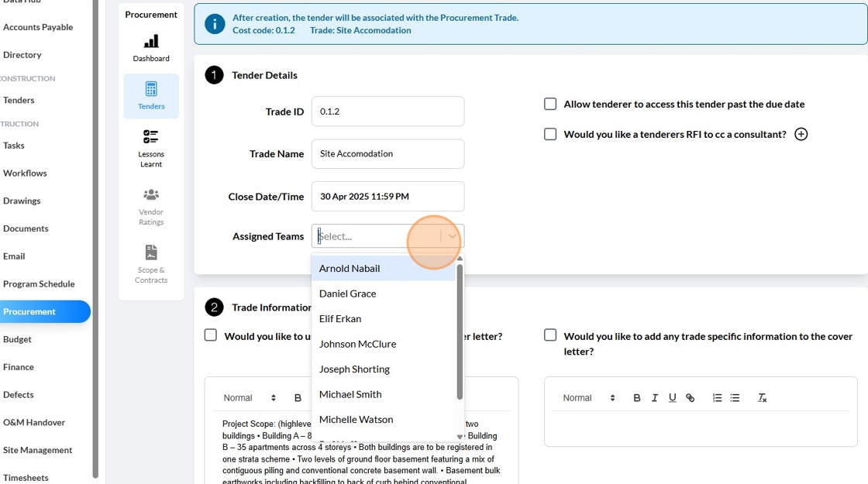868x484 pixels.
Task: Choose Michelle Watson from the teams list
Action: [383, 419]
